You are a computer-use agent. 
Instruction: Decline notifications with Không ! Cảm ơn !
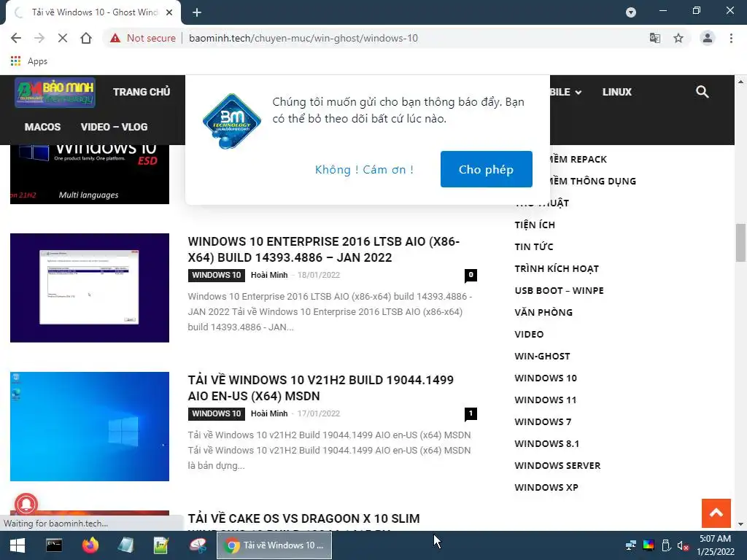pyautogui.click(x=364, y=169)
